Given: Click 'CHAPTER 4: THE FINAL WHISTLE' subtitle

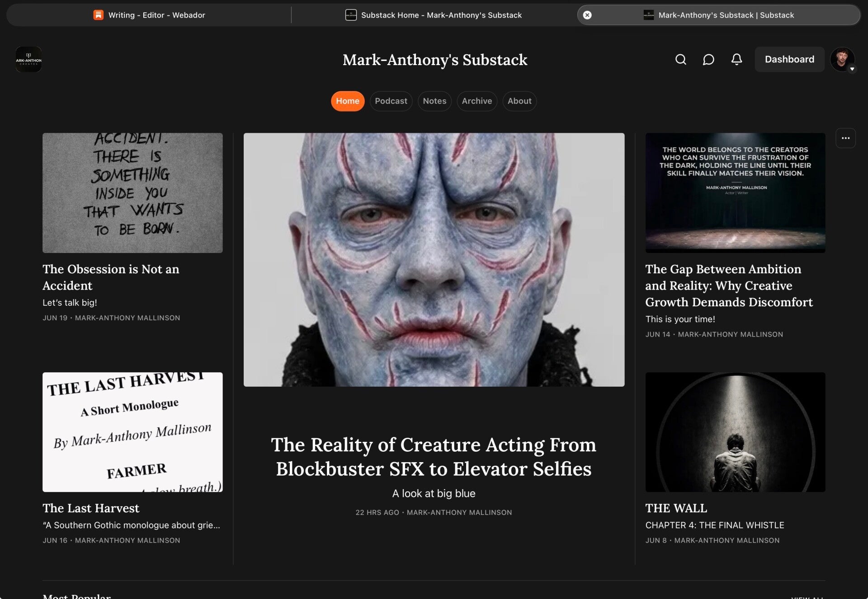Looking at the screenshot, I should (714, 525).
